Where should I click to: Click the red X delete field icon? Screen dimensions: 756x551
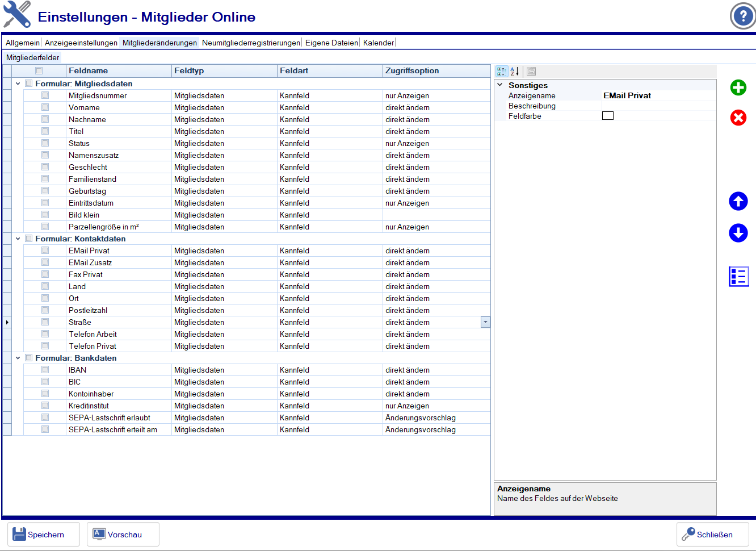click(738, 118)
